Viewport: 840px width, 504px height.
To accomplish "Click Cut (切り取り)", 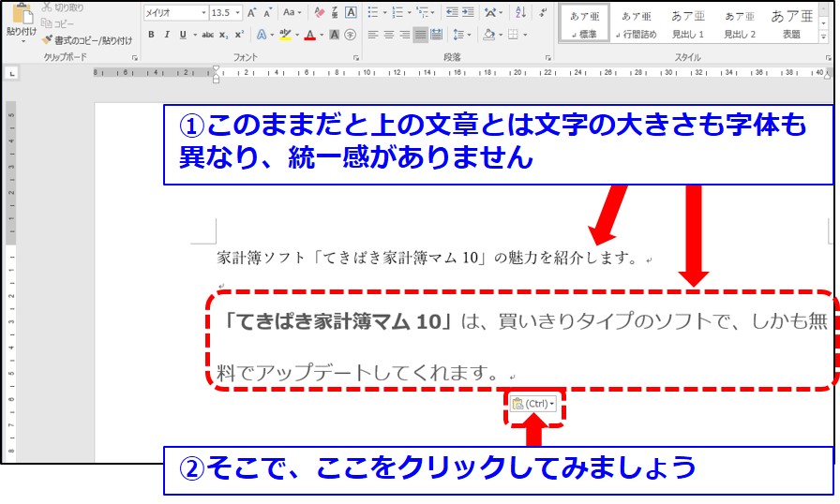I will point(63,7).
